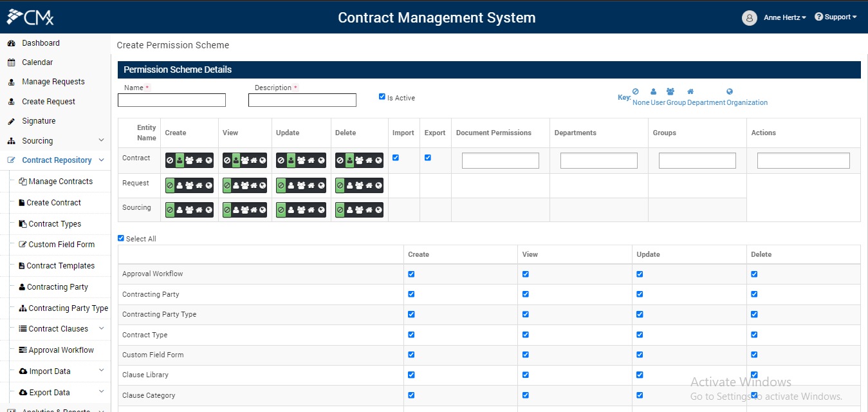Select the Department icon for Contract Update permission
868x412 pixels.
[312, 160]
